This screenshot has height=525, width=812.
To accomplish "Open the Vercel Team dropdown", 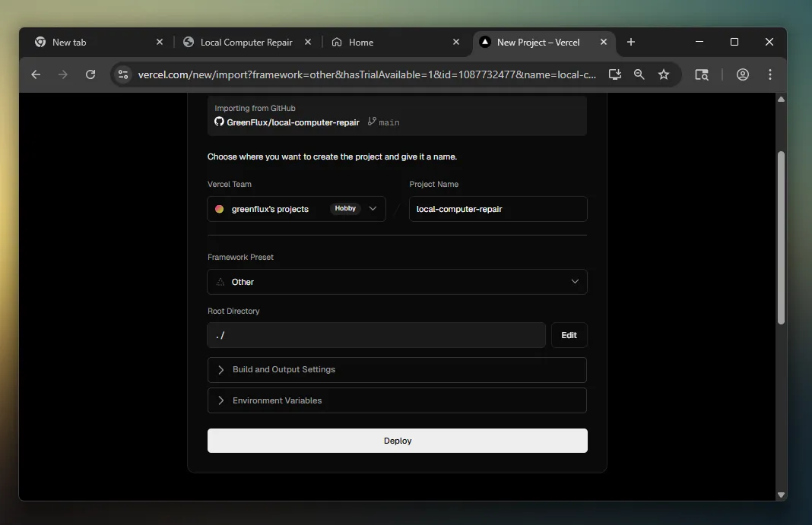I will (x=297, y=209).
